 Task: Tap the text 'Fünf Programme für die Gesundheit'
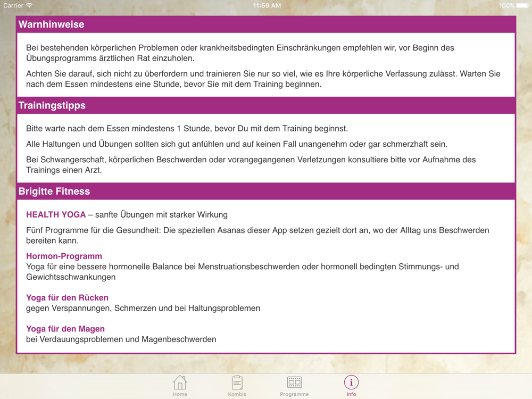point(257,236)
